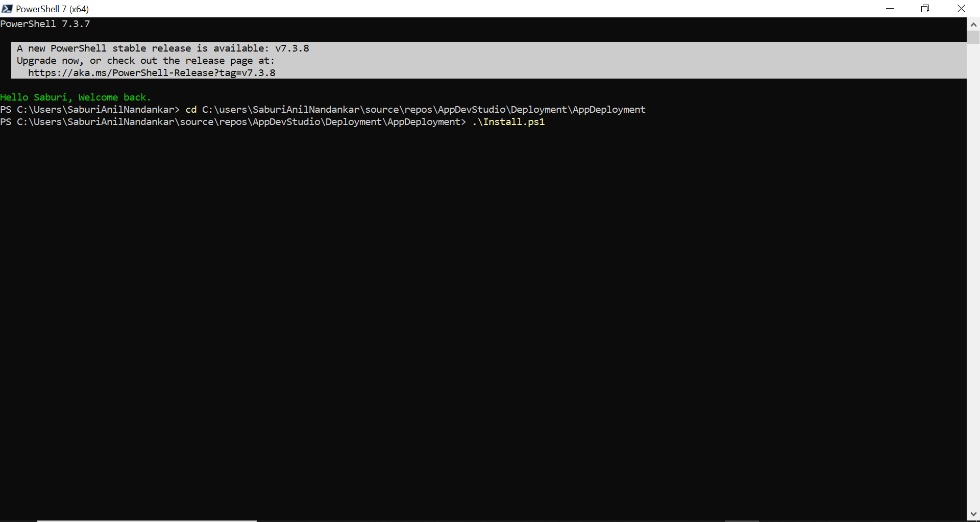Click the 'Upgrade now, or check out' line
The image size is (980, 522).
click(145, 61)
